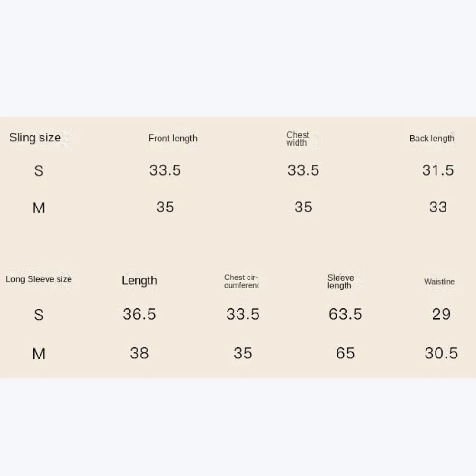This screenshot has height=476, width=476.
Task: Click the S row label in Long Sleeve table
Action: (x=39, y=315)
